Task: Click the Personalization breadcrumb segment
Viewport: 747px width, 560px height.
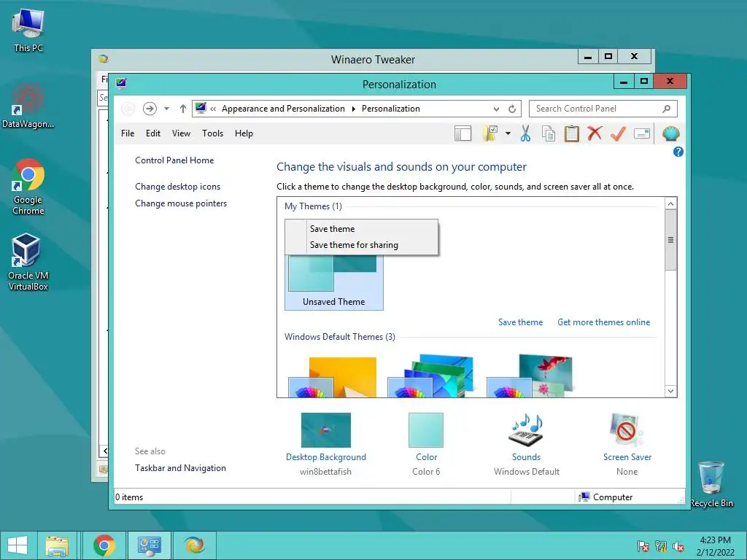Action: coord(391,109)
